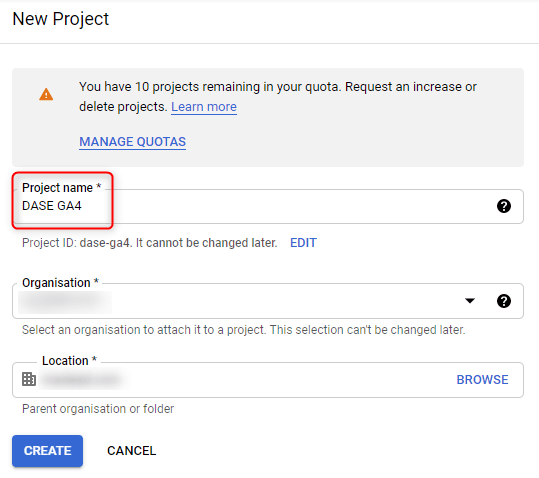Cancel project creation
Image resolution: width=539 pixels, height=478 pixels.
(131, 451)
